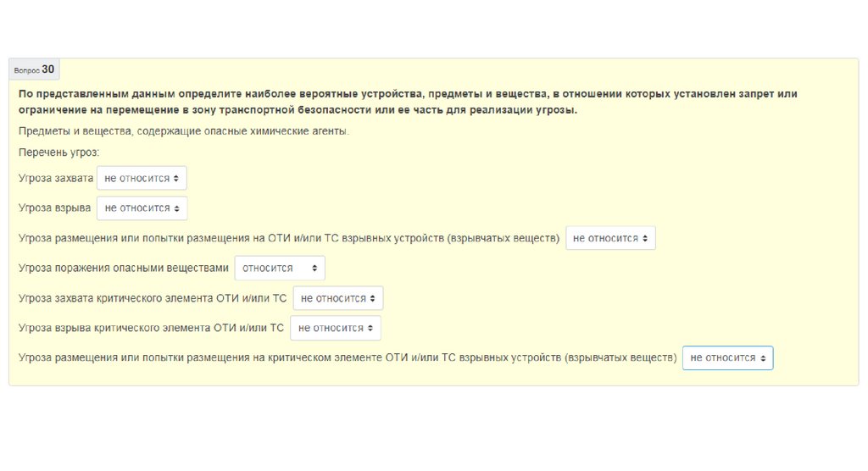This screenshot has height=471, width=868.
Task: Open the 'Угроза захвата' answer dropdown
Action: (142, 178)
